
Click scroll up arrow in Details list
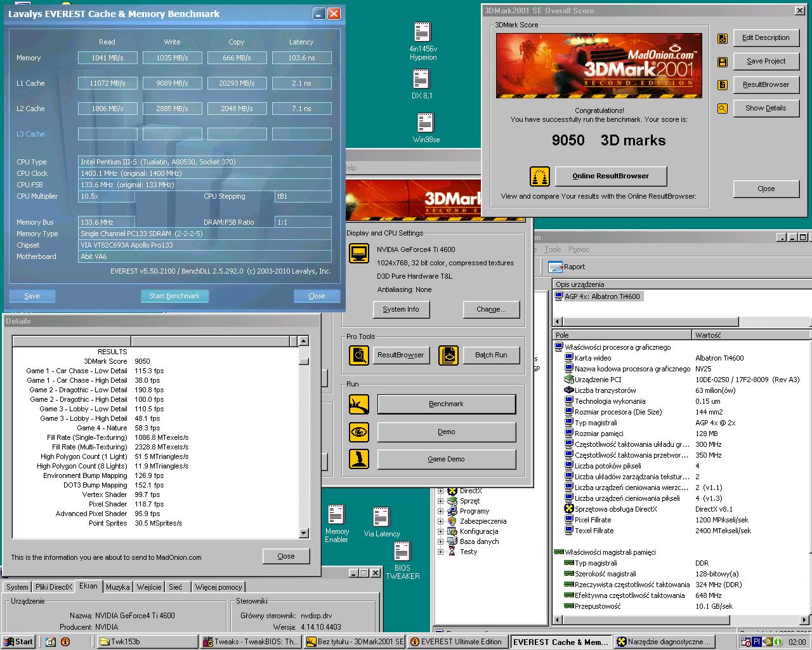point(303,342)
